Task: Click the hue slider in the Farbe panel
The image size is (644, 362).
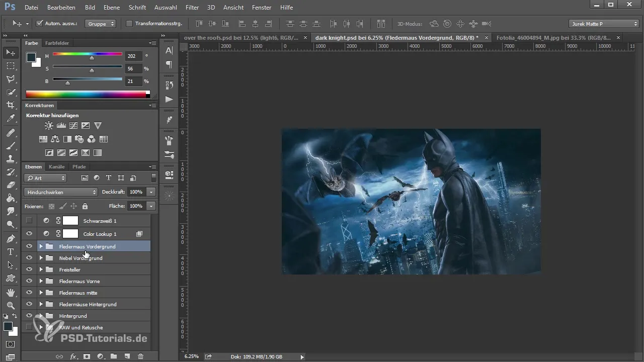Action: click(88, 54)
